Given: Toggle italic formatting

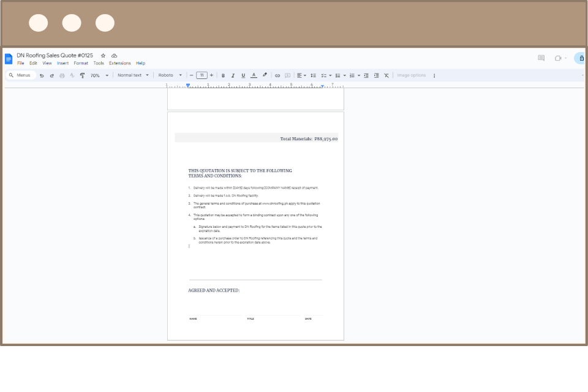Looking at the screenshot, I should coord(233,75).
